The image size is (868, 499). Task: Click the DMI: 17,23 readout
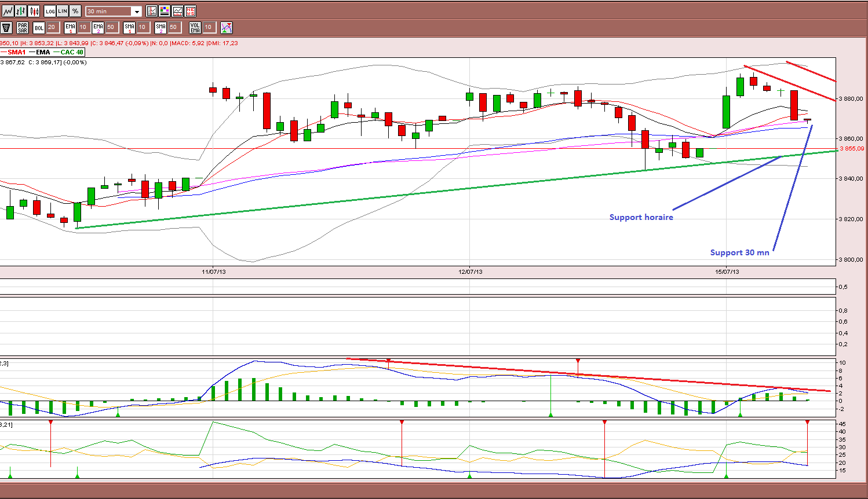pyautogui.click(x=223, y=43)
